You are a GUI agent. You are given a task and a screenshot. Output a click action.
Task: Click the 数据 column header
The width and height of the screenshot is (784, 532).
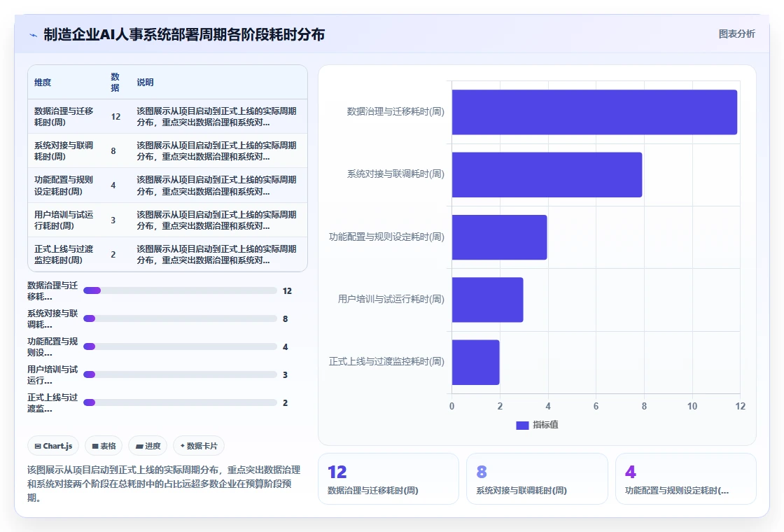115,83
